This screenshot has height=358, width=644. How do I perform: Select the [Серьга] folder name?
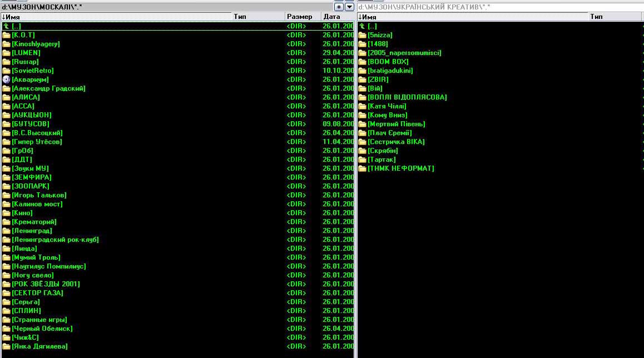(26, 302)
